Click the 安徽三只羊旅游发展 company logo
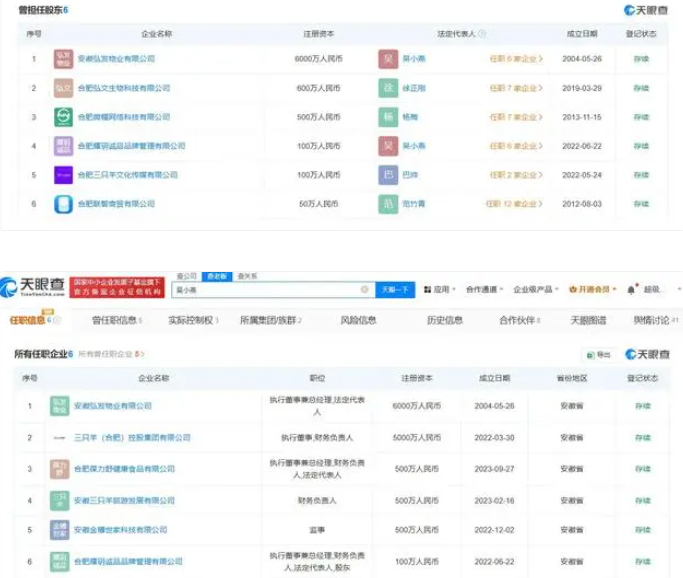683x578 pixels. click(x=61, y=500)
